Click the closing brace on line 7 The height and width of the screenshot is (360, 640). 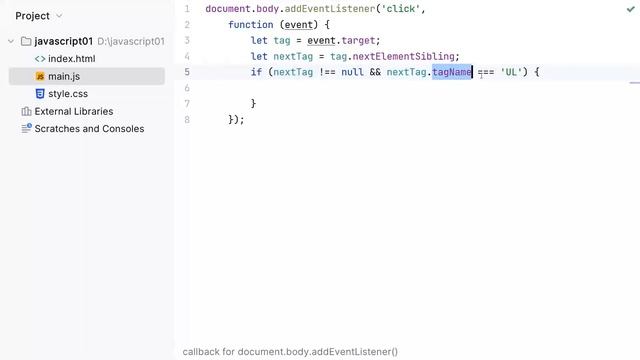pyautogui.click(x=253, y=104)
